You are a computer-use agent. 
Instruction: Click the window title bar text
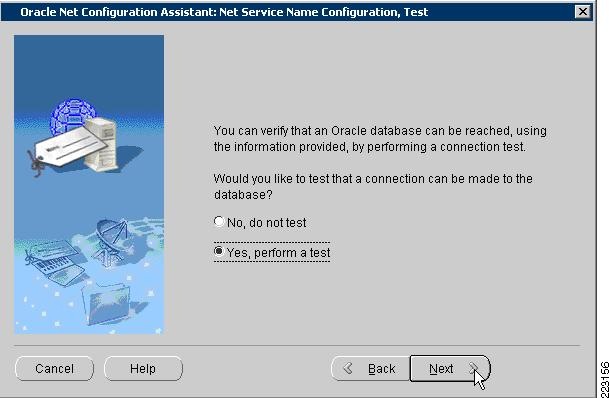[224, 12]
